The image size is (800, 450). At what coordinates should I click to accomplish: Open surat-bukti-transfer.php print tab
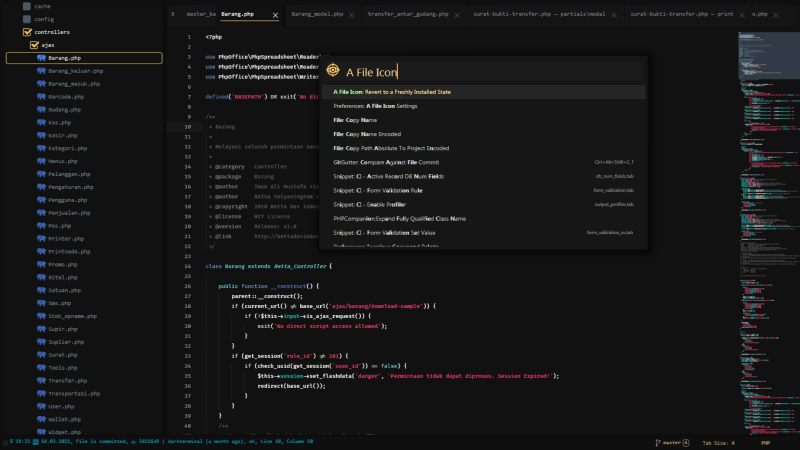[682, 14]
